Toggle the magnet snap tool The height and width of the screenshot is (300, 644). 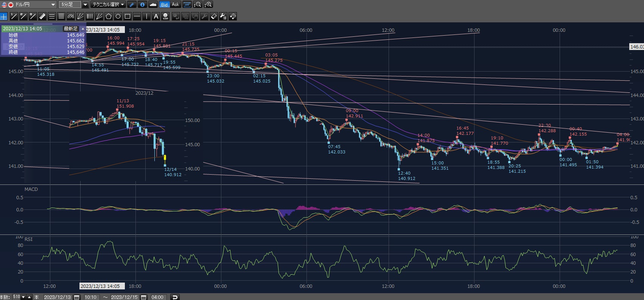coord(233,16)
